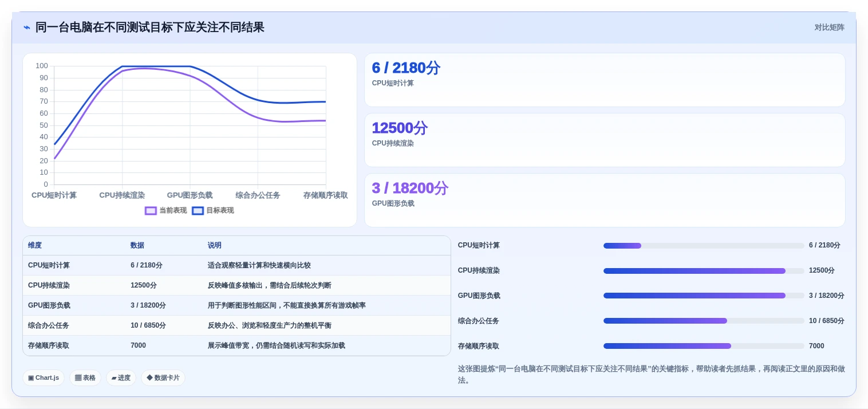Click the summary paragraph 这张图提炼
Viewport: 868px width, 409px height.
coord(651,375)
